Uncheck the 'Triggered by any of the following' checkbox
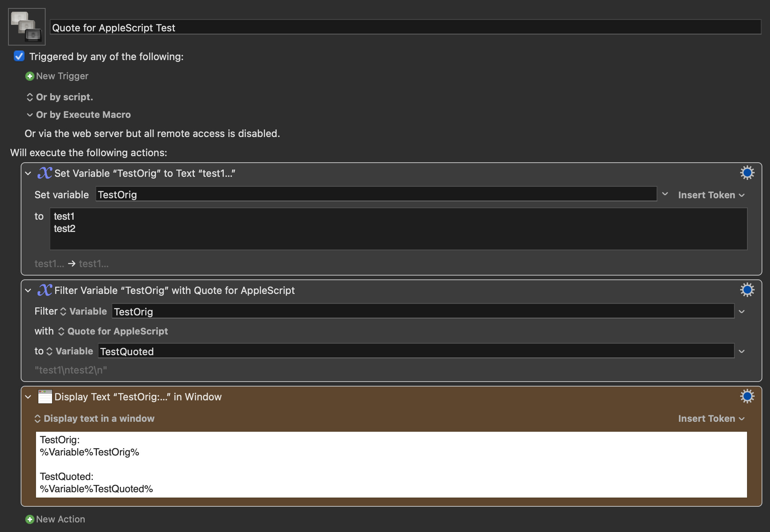This screenshot has width=770, height=532. click(x=19, y=56)
